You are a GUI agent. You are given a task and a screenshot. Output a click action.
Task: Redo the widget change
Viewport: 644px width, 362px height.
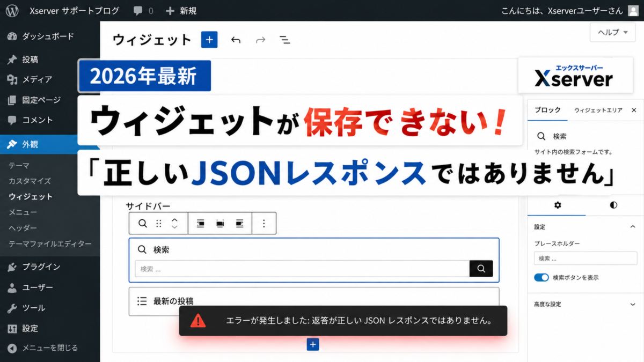coord(260,40)
